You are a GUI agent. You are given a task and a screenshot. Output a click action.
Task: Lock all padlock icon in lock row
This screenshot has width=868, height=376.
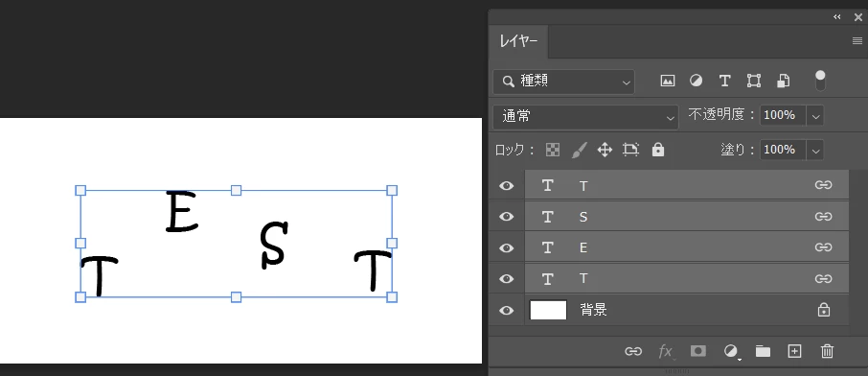point(657,150)
